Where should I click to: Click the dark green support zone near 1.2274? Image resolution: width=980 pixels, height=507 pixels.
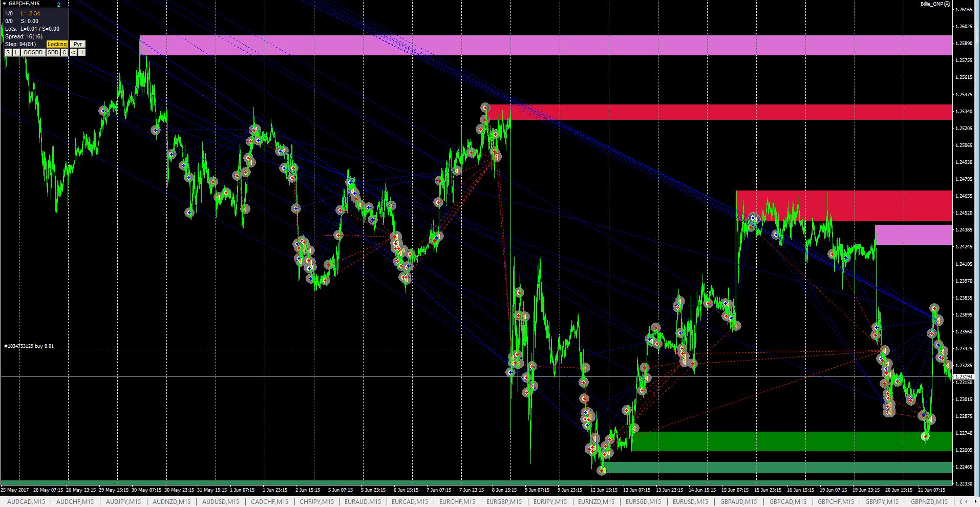coord(792,441)
